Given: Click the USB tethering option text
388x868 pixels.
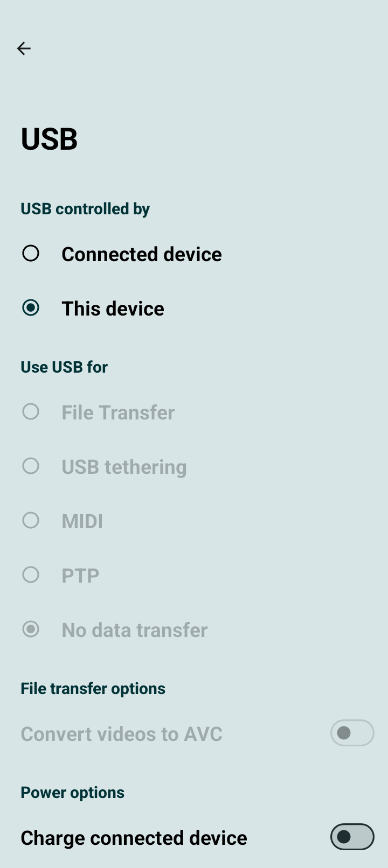Looking at the screenshot, I should [x=124, y=467].
